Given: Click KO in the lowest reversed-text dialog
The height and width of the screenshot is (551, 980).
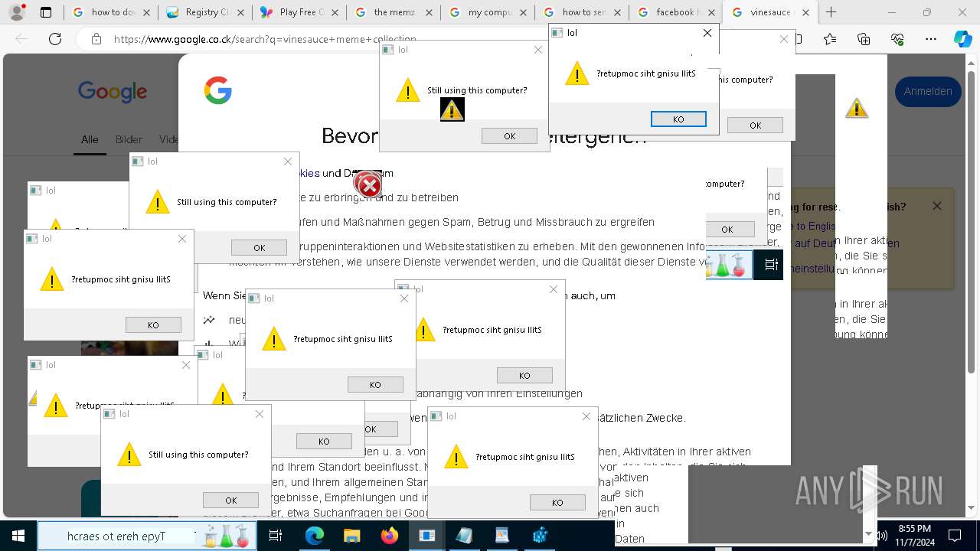Looking at the screenshot, I should (x=557, y=502).
